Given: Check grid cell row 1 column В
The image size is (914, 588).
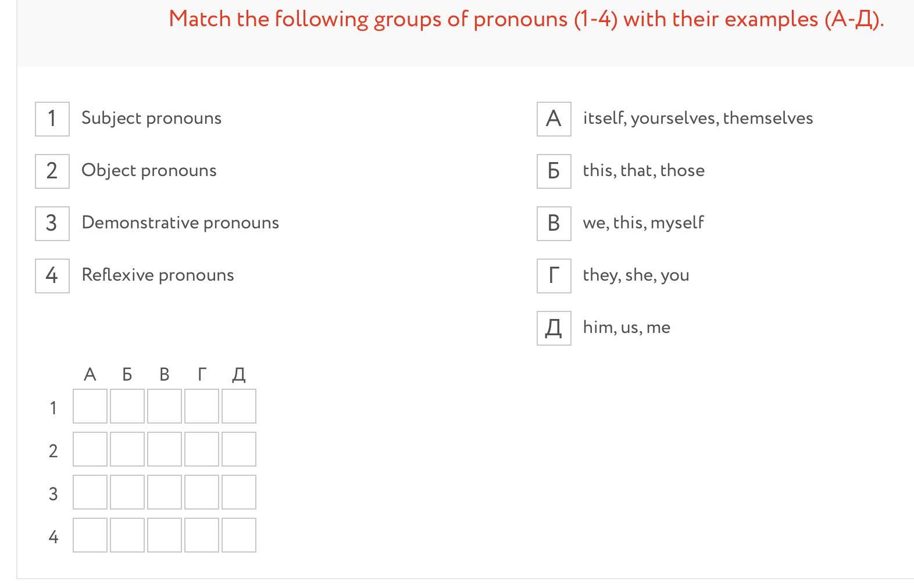Looking at the screenshot, I should [165, 406].
